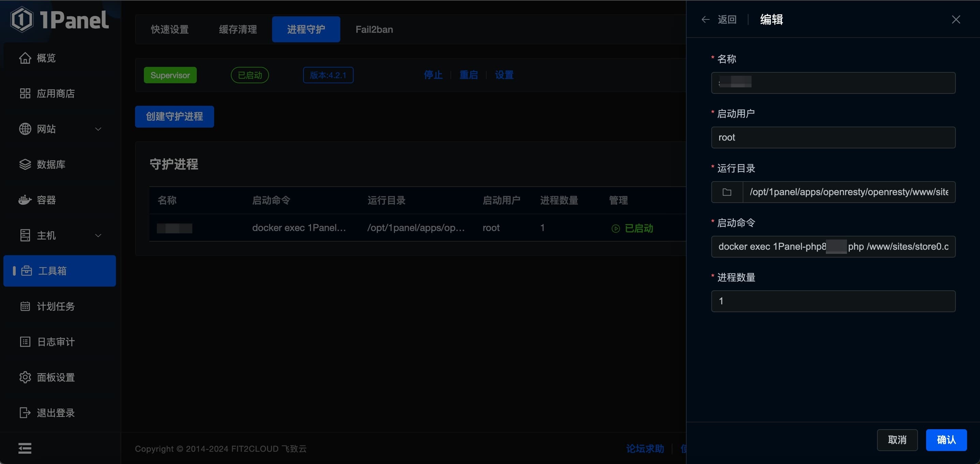The width and height of the screenshot is (980, 464).
Task: Switch to the Fail2ban tab
Action: click(374, 29)
